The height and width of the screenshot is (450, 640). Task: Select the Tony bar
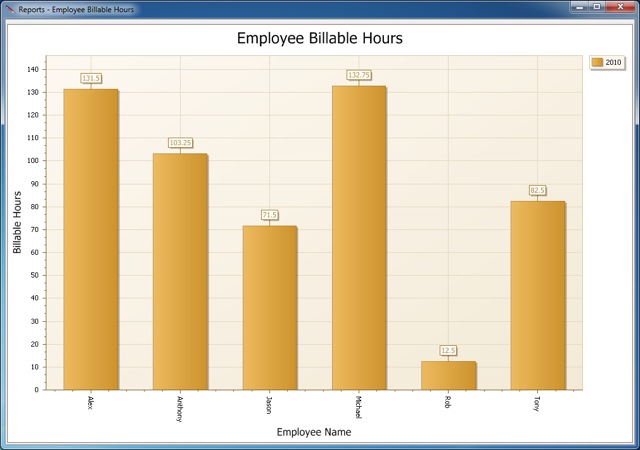[x=537, y=296]
